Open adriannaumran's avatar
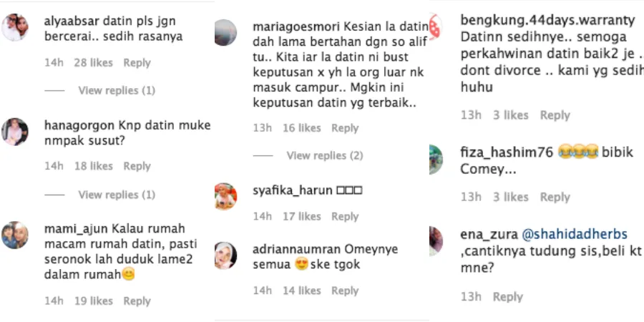The image size is (644, 322). 225,255
